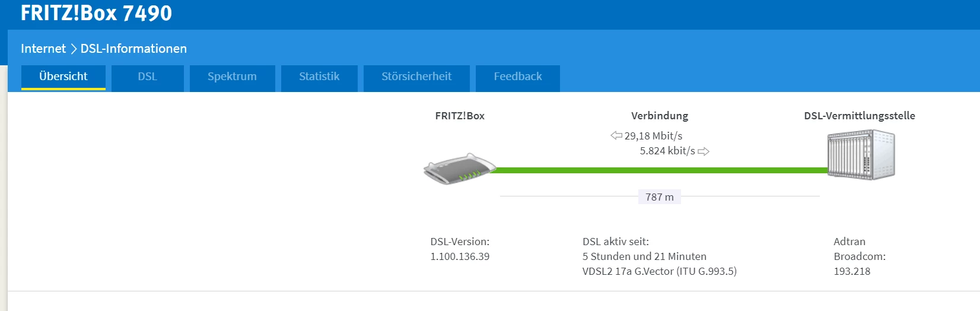Click the breadcrumb chevron after Internet
The width and height of the screenshot is (980, 311).
[74, 49]
